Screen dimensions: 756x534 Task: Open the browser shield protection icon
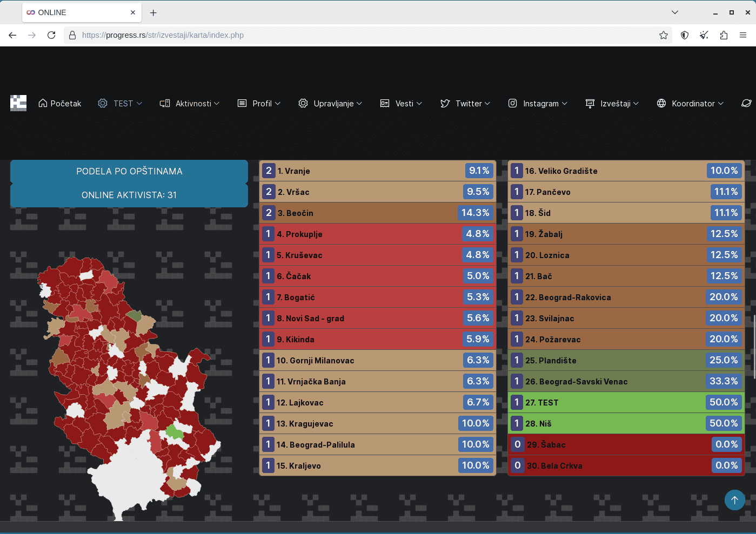pos(685,35)
